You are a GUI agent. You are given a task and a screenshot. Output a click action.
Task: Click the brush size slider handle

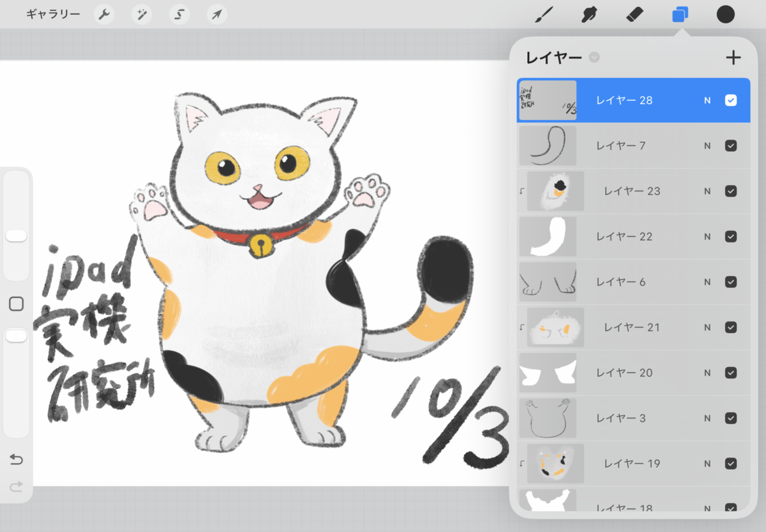coord(17,236)
